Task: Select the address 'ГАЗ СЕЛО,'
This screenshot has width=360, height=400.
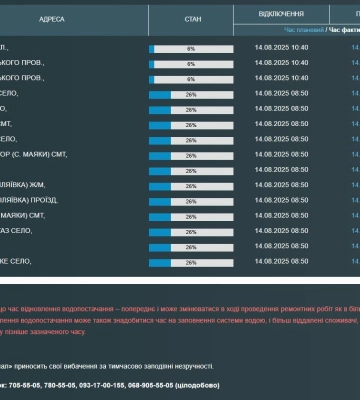Action: (16, 231)
